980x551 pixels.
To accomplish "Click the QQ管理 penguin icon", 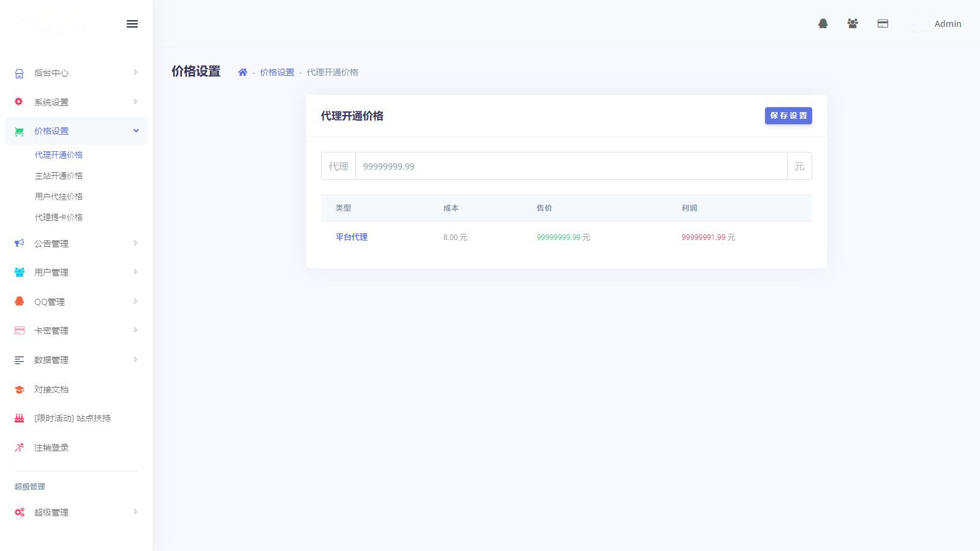I will click(19, 301).
